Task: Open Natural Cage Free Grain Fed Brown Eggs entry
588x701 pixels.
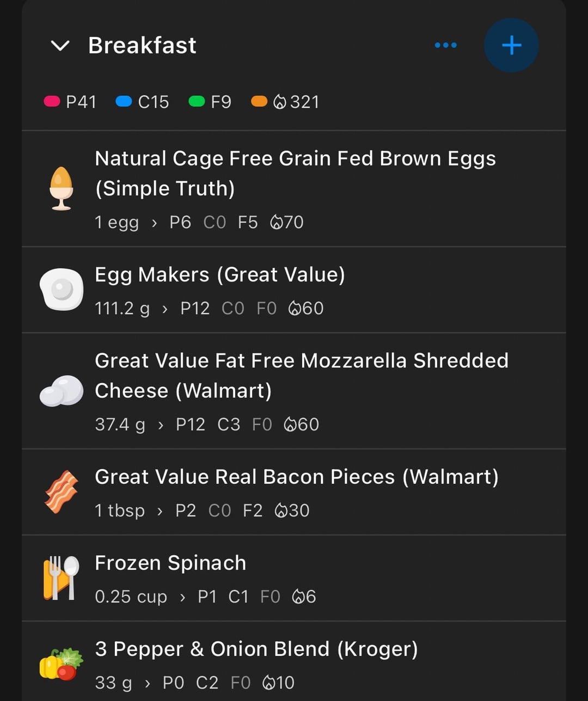Action: pyautogui.click(x=295, y=173)
